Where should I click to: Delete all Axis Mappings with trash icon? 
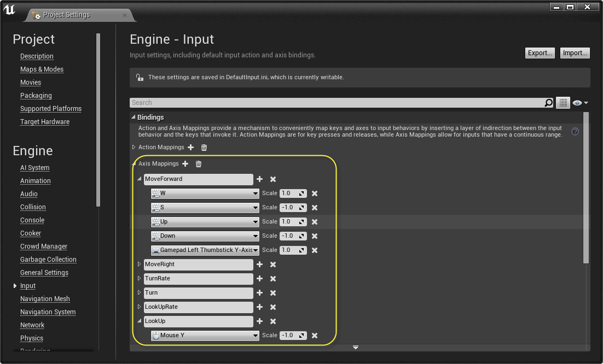click(x=199, y=164)
